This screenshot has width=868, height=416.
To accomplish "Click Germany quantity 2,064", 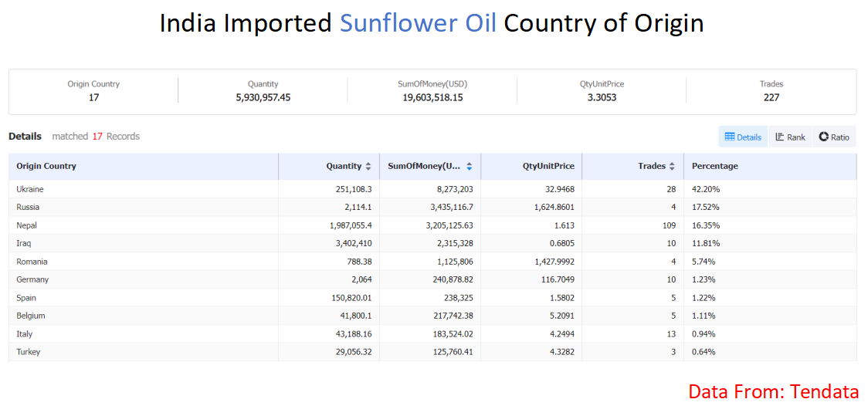I will tap(361, 279).
